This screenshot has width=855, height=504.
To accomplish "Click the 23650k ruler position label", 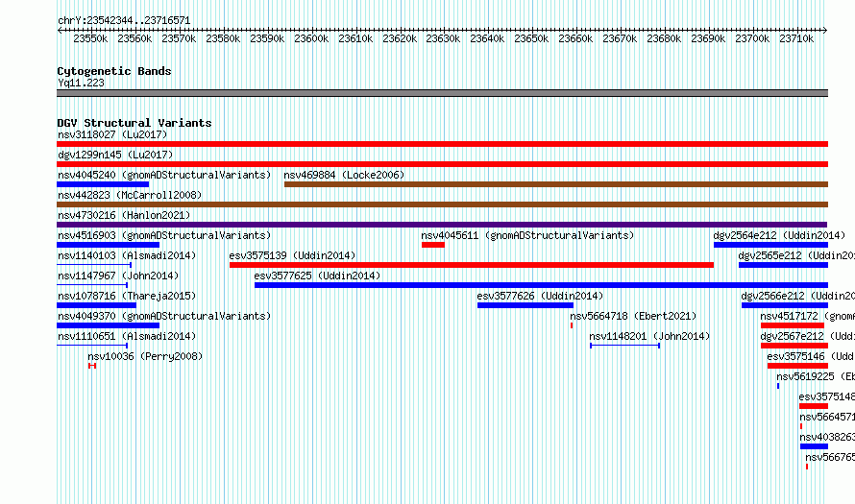I will click(x=531, y=39).
